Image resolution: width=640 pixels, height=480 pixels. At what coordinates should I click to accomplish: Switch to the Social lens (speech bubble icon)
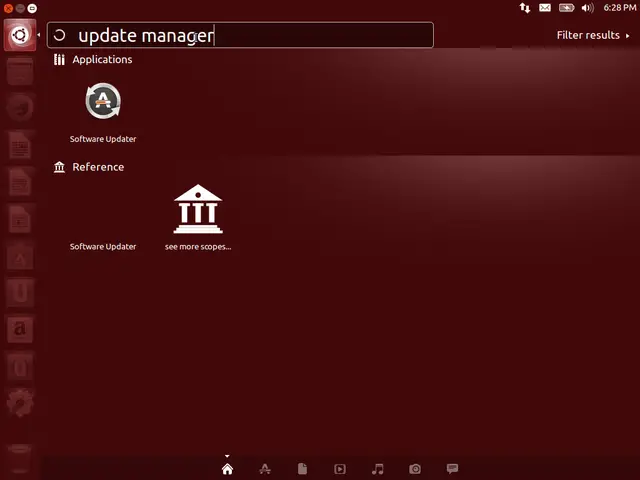click(x=452, y=469)
